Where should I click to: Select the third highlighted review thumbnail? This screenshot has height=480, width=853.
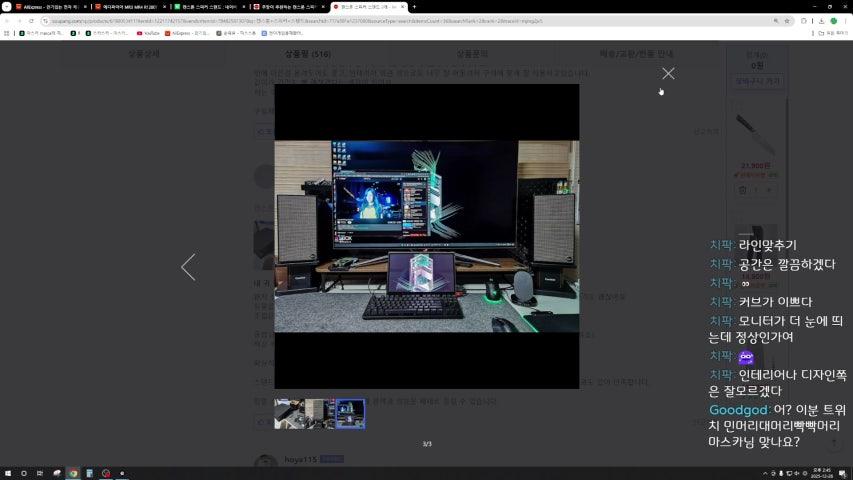click(350, 413)
